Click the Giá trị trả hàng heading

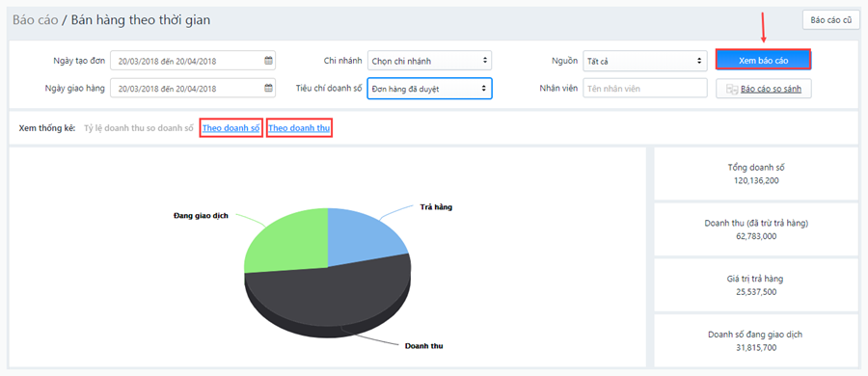(756, 279)
